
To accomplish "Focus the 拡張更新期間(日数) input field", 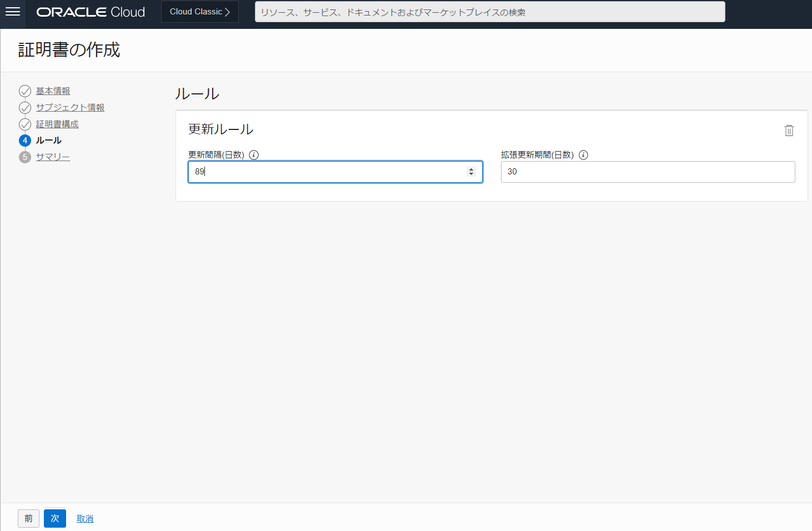I will 648,172.
